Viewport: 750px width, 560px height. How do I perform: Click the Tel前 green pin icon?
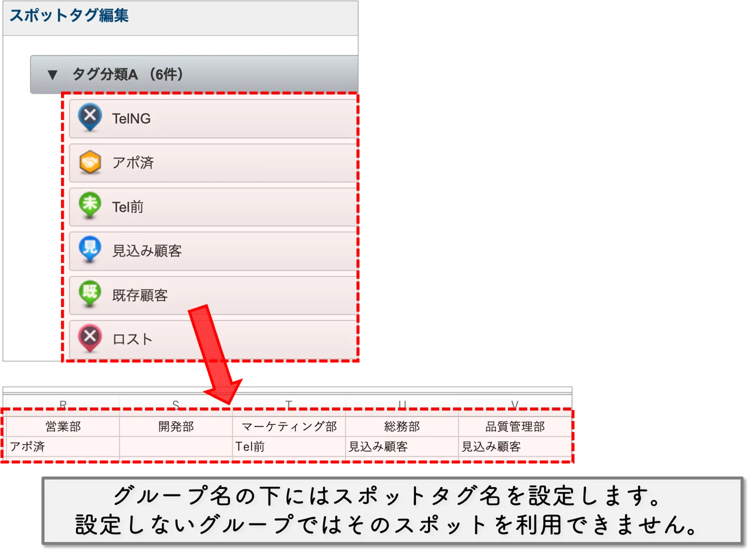coord(90,206)
